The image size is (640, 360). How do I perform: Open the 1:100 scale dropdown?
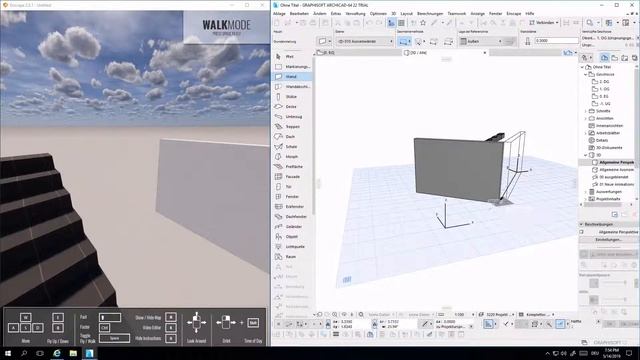(x=464, y=315)
